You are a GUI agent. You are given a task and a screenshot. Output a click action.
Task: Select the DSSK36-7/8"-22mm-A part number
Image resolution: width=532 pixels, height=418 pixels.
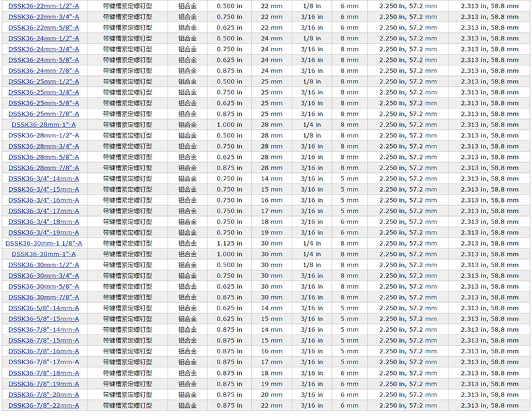click(44, 405)
